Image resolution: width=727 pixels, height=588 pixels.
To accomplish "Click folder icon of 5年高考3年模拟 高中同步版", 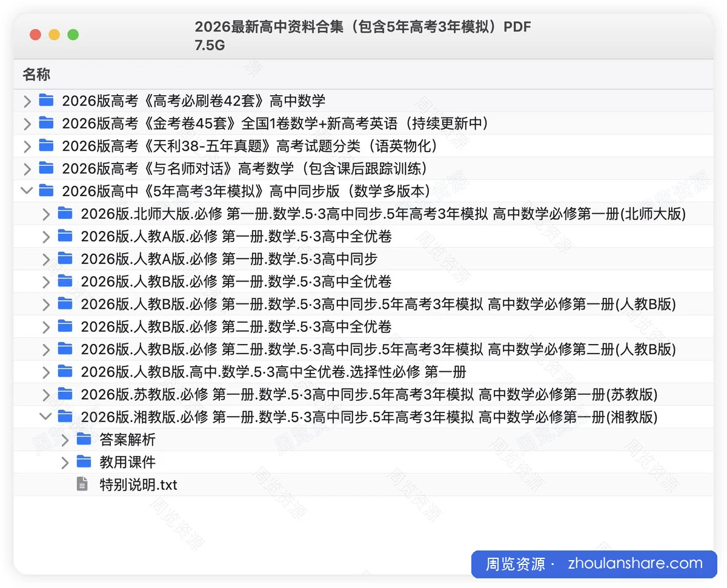I will [x=46, y=191].
